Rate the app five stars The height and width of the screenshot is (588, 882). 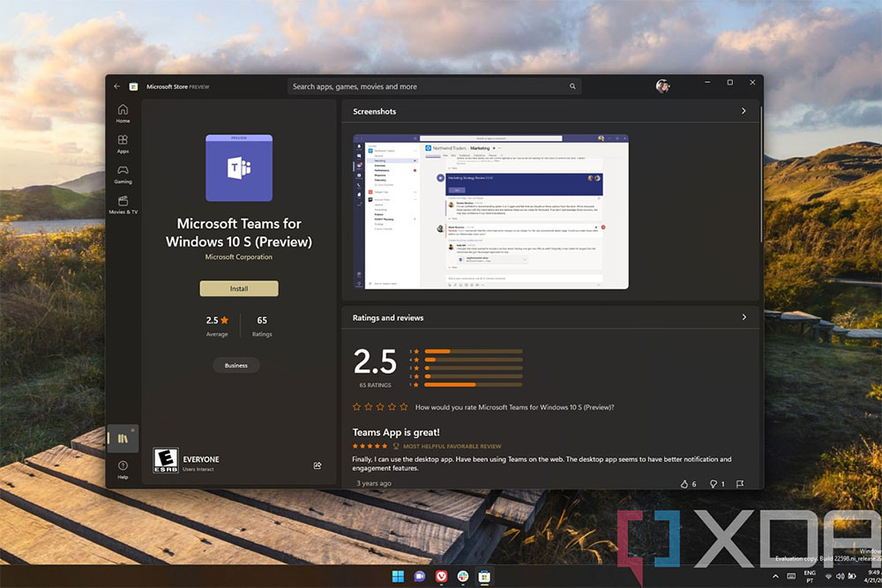pyautogui.click(x=404, y=407)
